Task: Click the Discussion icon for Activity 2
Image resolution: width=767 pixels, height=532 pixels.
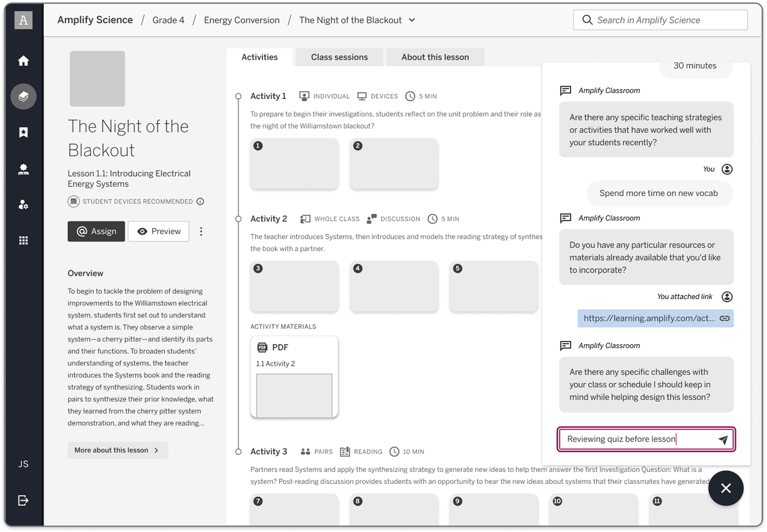Action: coord(372,219)
